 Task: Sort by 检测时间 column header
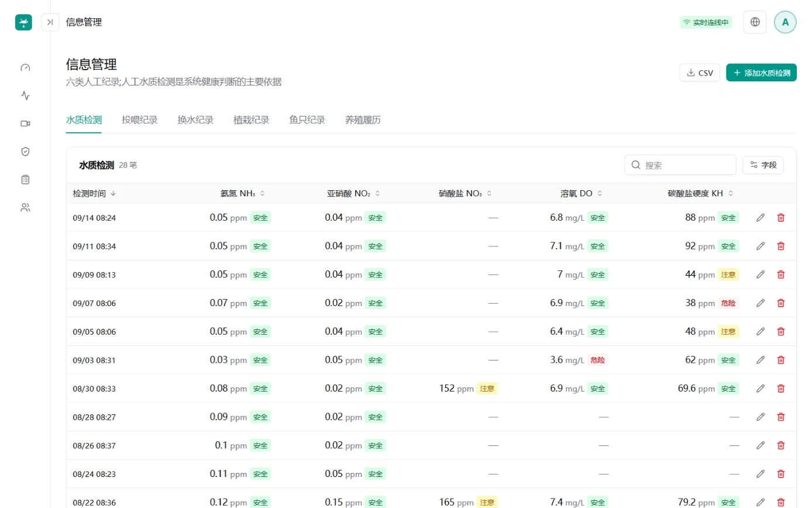[x=94, y=193]
